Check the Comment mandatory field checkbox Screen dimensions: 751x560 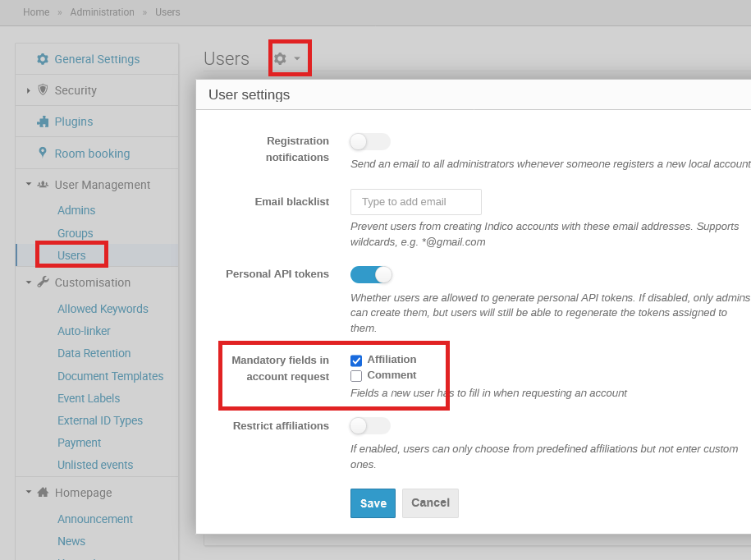pyautogui.click(x=356, y=376)
